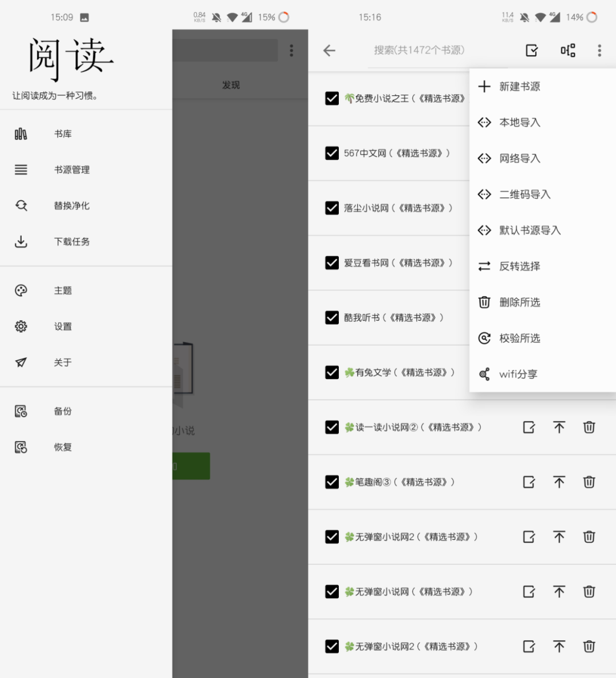616x678 pixels.
Task: Choose 二维码导入 from the menu
Action: coord(542,194)
